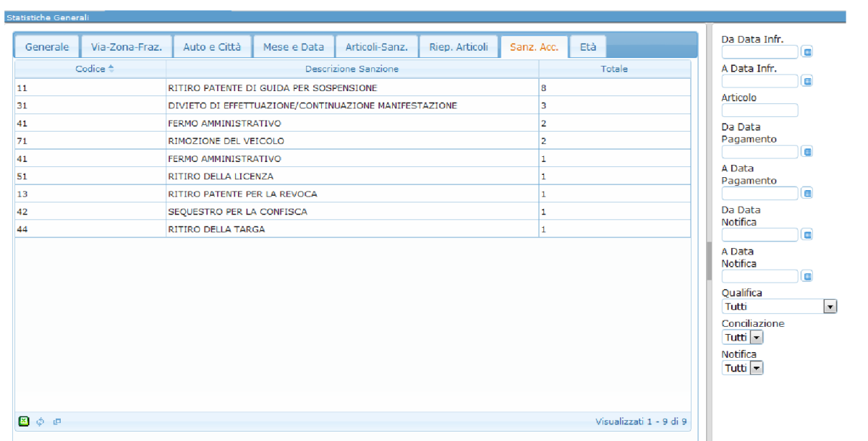Switch to the Articoli-Sanz. tab
This screenshot has width=868, height=441.
(x=376, y=47)
